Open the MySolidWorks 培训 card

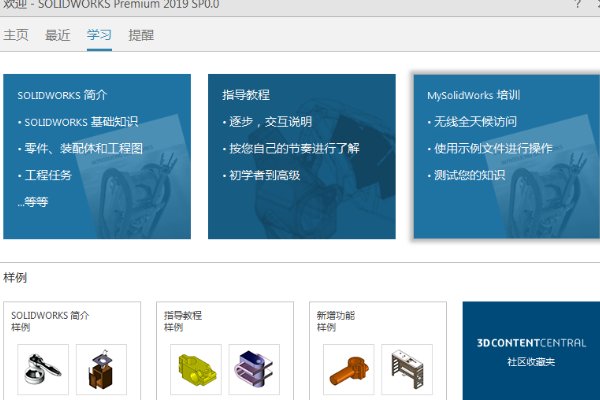coord(507,157)
